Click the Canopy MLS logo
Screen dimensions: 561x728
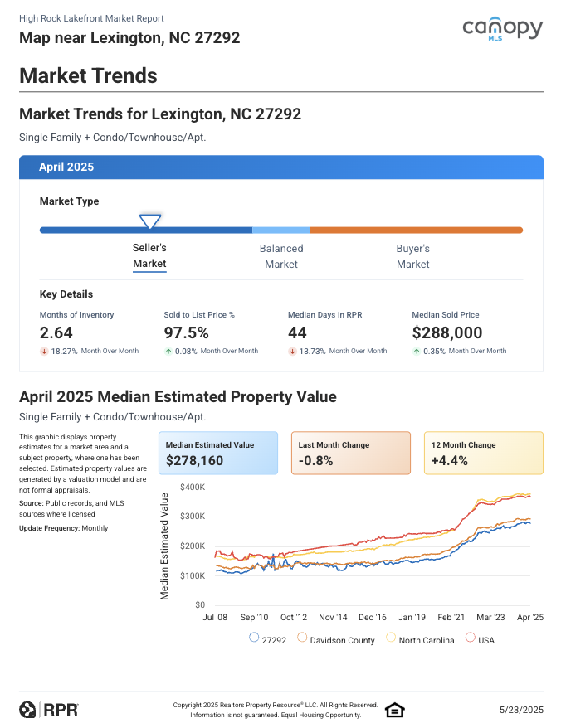coord(502,30)
